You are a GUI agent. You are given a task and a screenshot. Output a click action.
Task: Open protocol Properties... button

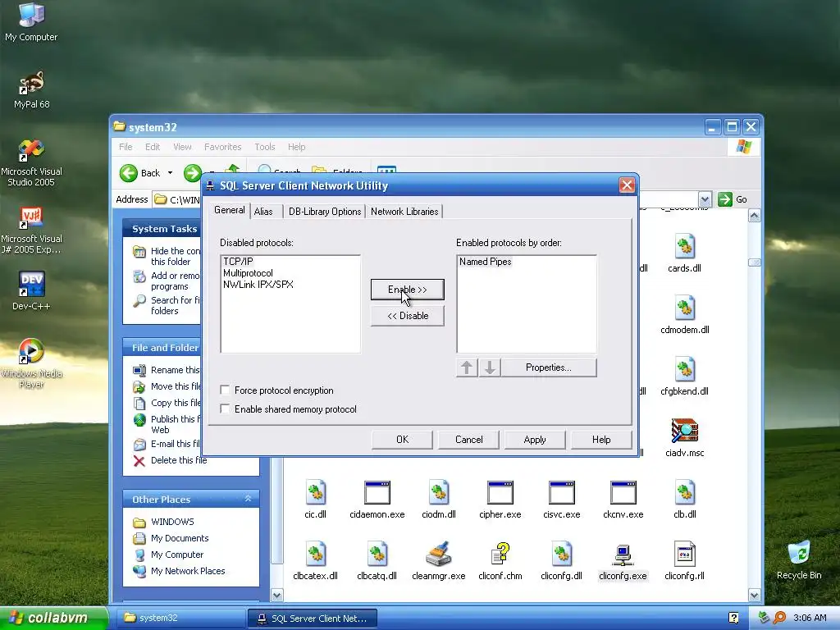click(x=549, y=367)
